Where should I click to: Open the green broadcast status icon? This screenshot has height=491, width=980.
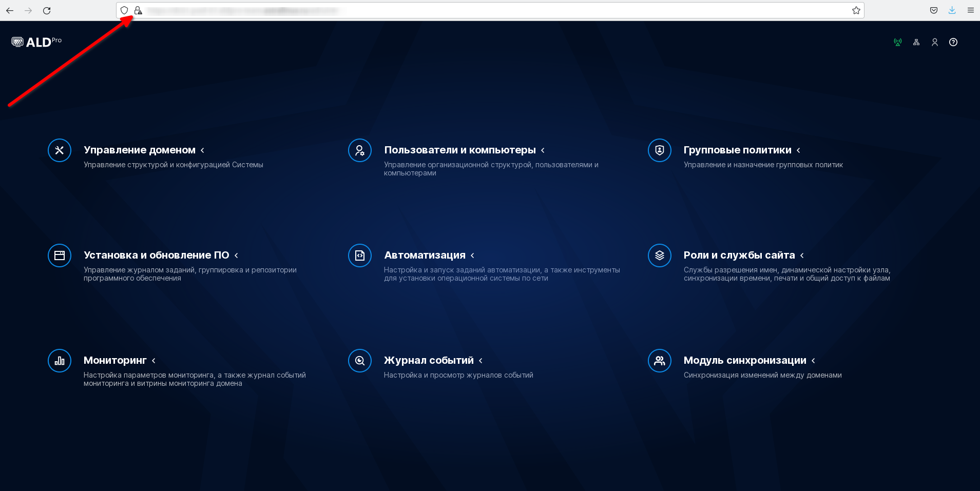(898, 42)
